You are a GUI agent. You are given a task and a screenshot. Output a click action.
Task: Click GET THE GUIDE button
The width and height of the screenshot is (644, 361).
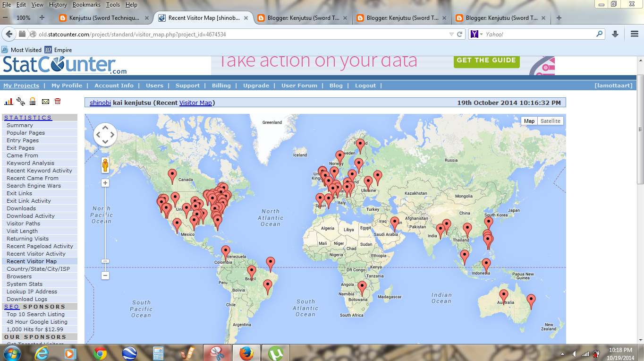[486, 61]
